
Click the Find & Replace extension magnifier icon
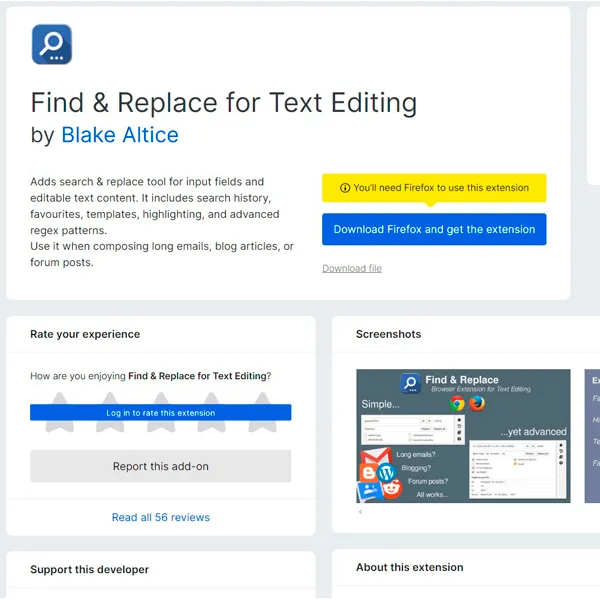[x=52, y=44]
